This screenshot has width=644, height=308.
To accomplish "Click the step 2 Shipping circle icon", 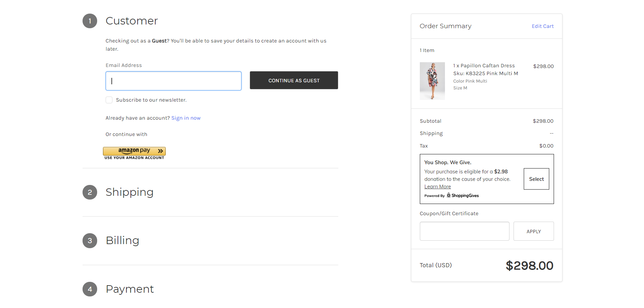I will (90, 192).
